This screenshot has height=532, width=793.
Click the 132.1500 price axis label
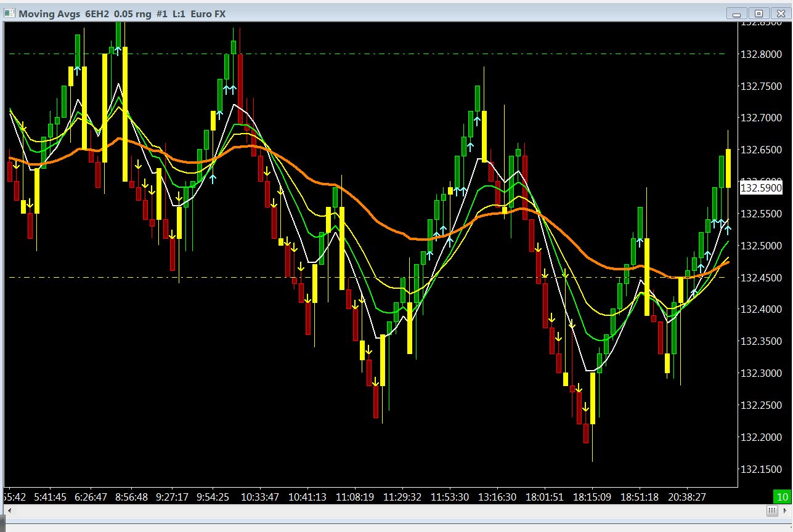tap(761, 469)
